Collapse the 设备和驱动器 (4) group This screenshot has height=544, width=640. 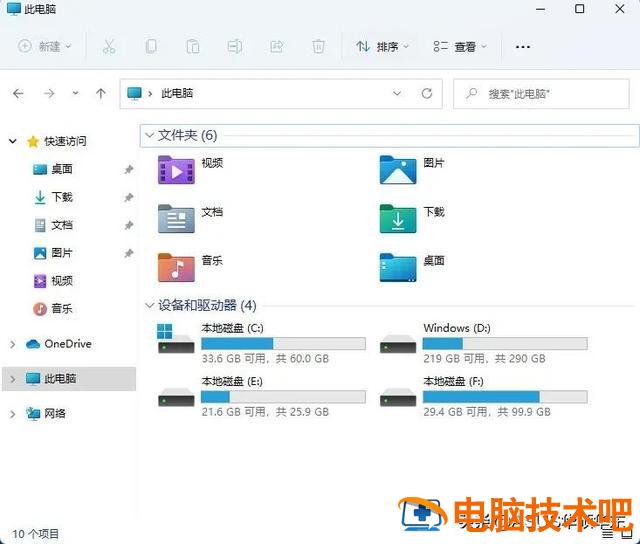point(149,305)
